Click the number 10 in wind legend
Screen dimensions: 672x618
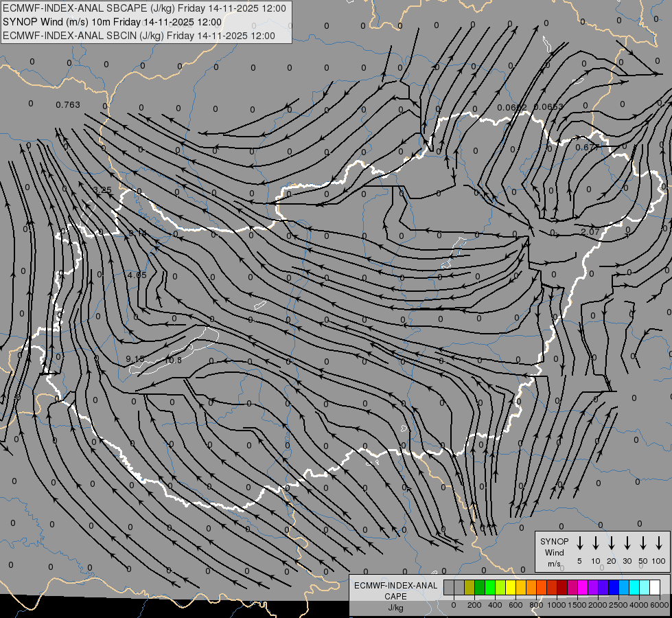point(596,561)
